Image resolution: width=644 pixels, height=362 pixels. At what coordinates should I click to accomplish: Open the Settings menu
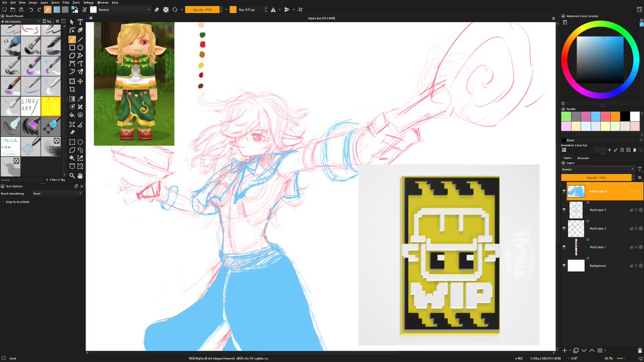click(89, 3)
